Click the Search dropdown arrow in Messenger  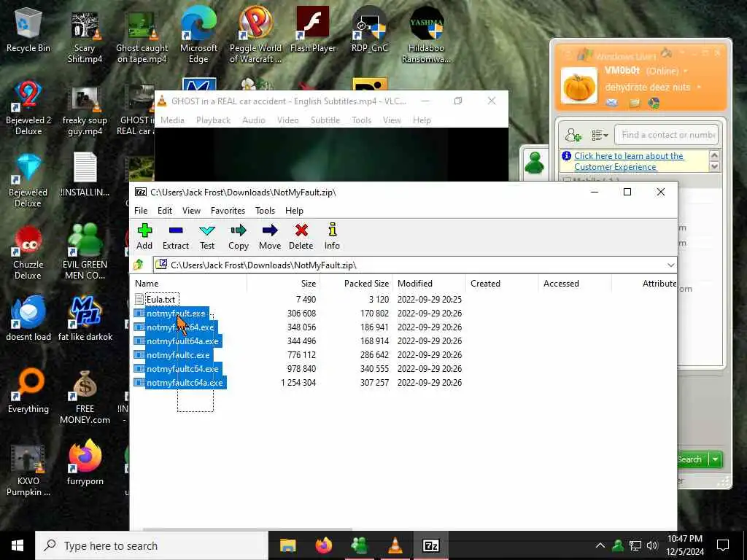point(715,459)
